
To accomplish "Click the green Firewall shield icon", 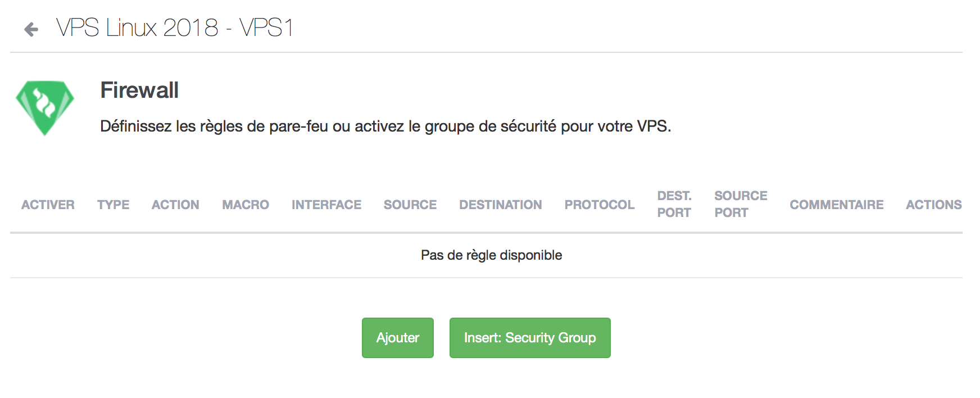I will point(45,108).
